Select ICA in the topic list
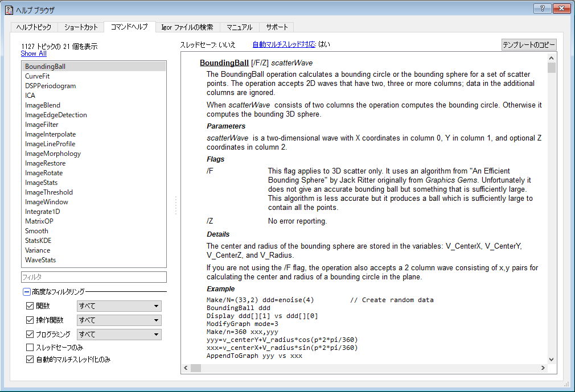575x392 pixels. [x=94, y=96]
